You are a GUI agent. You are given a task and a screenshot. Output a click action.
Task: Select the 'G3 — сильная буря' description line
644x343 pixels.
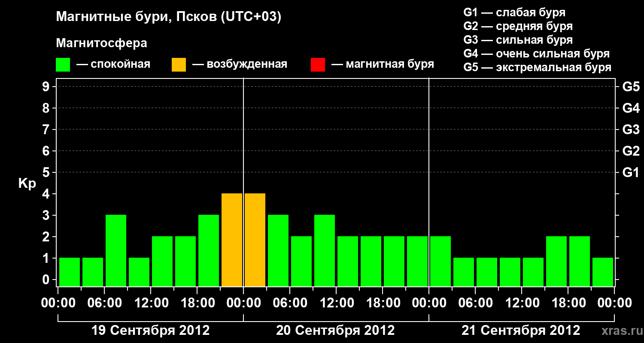click(x=518, y=40)
